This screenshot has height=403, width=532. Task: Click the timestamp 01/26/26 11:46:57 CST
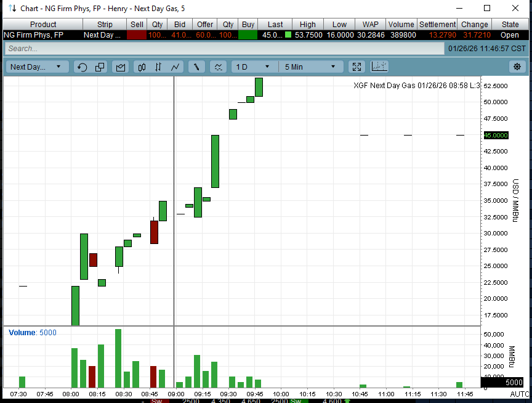(x=487, y=49)
